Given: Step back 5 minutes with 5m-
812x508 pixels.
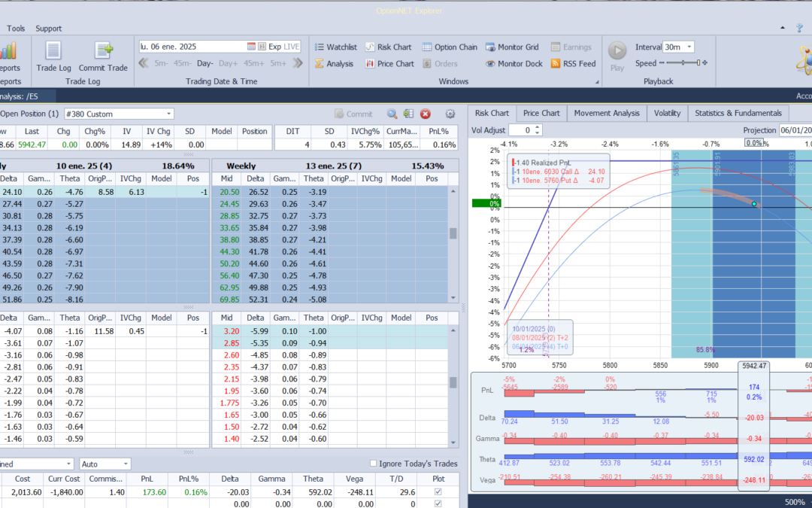Looking at the screenshot, I should (x=161, y=63).
